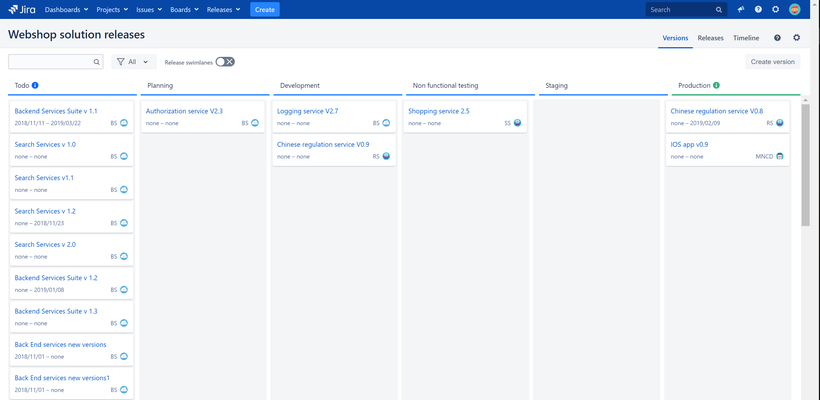Open the All filter dropdown

[133, 62]
